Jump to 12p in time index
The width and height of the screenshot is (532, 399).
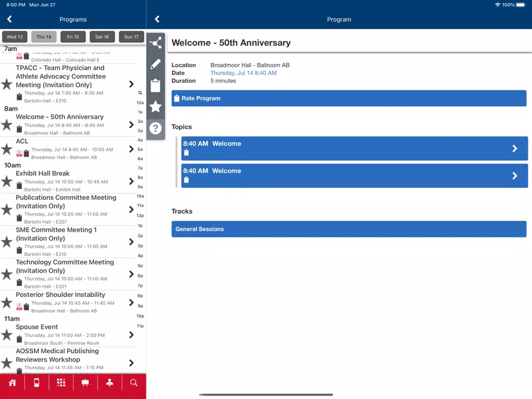(x=140, y=215)
